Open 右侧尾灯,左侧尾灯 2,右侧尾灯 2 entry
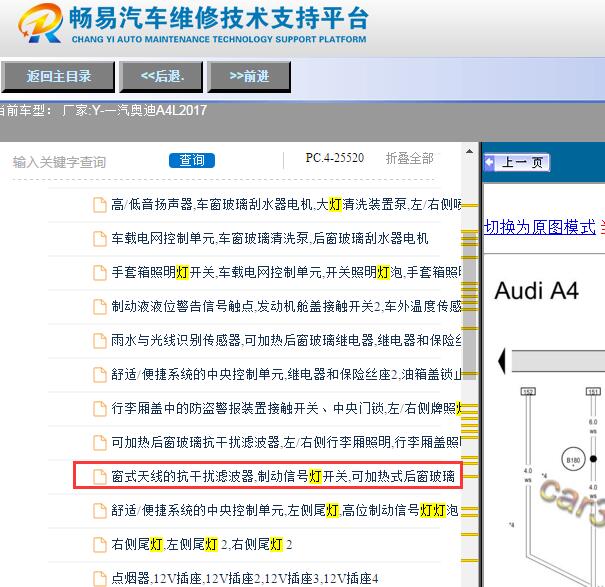The height and width of the screenshot is (587, 605). [201, 544]
